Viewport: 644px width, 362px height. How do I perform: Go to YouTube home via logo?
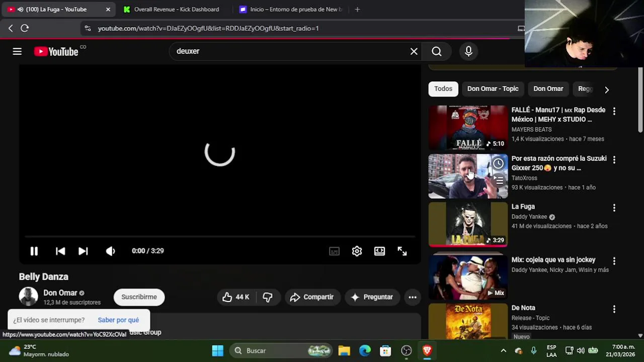pyautogui.click(x=56, y=51)
